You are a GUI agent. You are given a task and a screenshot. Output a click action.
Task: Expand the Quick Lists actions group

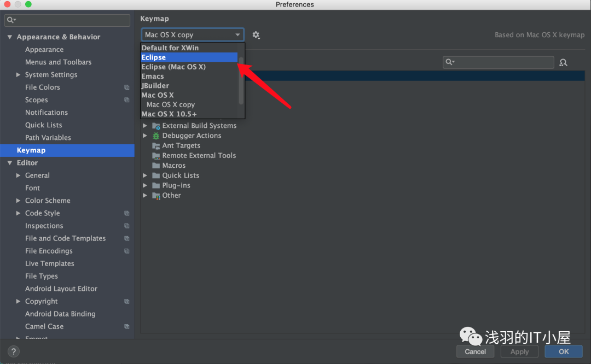pos(145,175)
